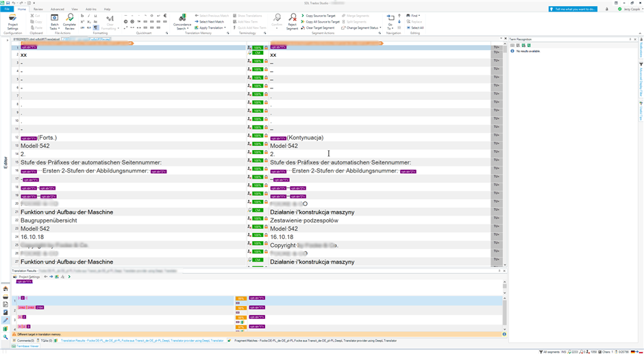This screenshot has height=354, width=644.
Task: Expand QuickInsert group dialog launcher
Action: 166,34
